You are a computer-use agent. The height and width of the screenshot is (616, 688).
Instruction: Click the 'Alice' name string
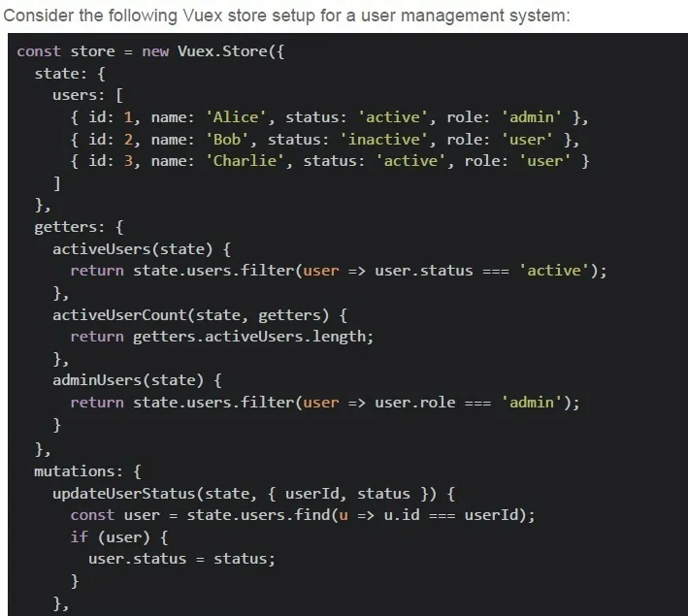[236, 117]
